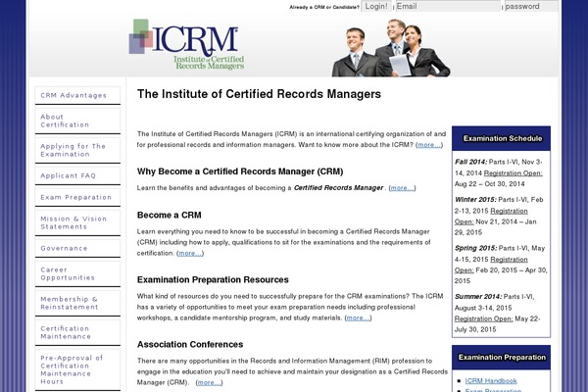The height and width of the screenshot is (392, 588).
Task: Open the Applicant FAQ page
Action: click(77, 175)
